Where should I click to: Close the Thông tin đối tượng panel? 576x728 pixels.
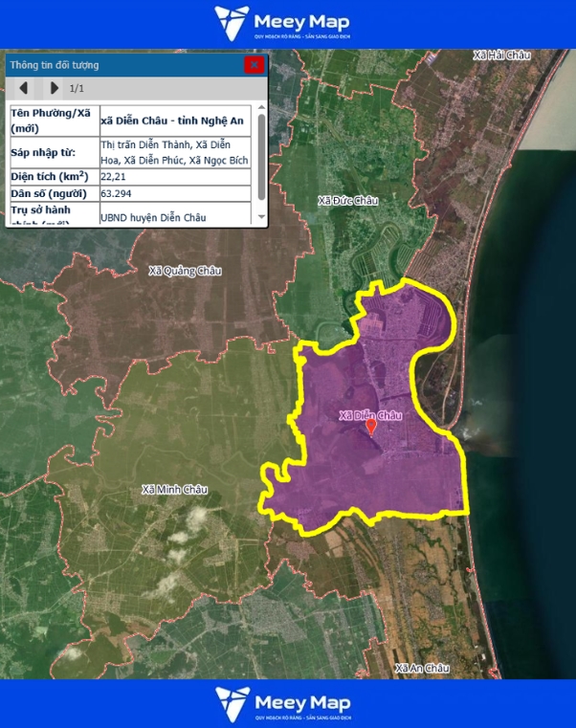pos(254,65)
